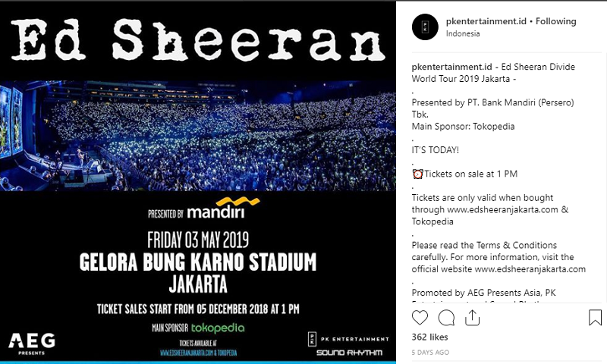The height and width of the screenshot is (364, 607).
Task: Click the Gelora Bung Karno Stadium text
Action: [197, 263]
